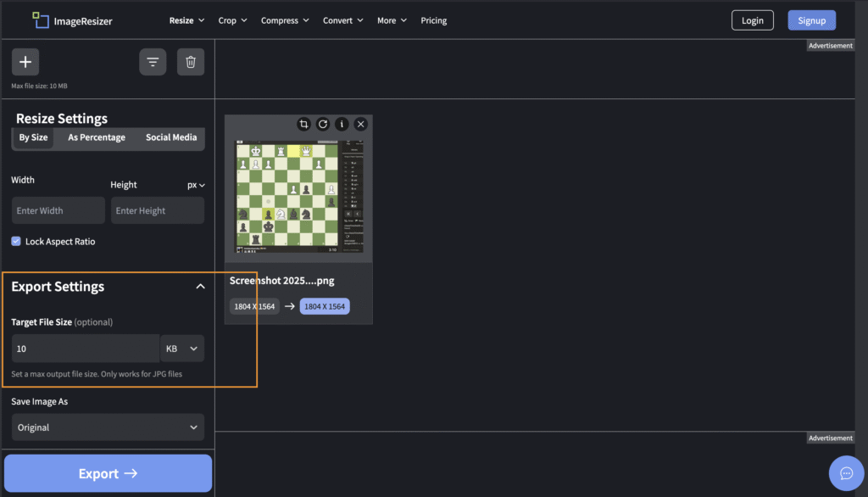This screenshot has height=497, width=868.
Task: Show image info via info icon
Action: coord(342,124)
